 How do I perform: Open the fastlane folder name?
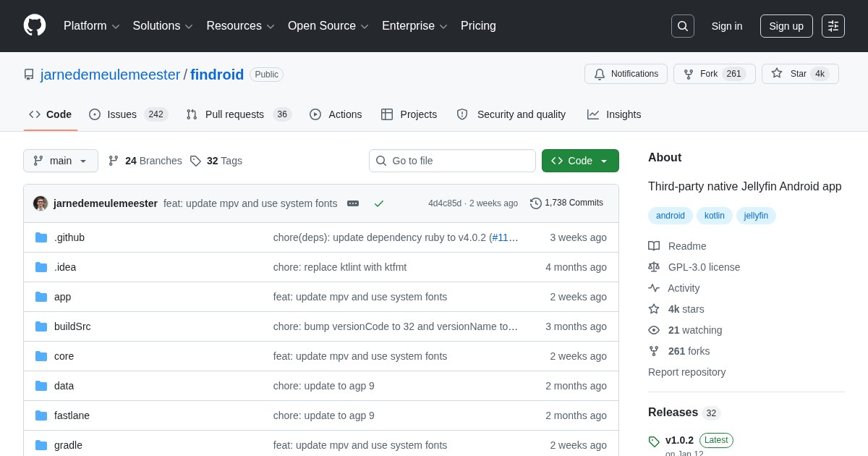pyautogui.click(x=72, y=415)
